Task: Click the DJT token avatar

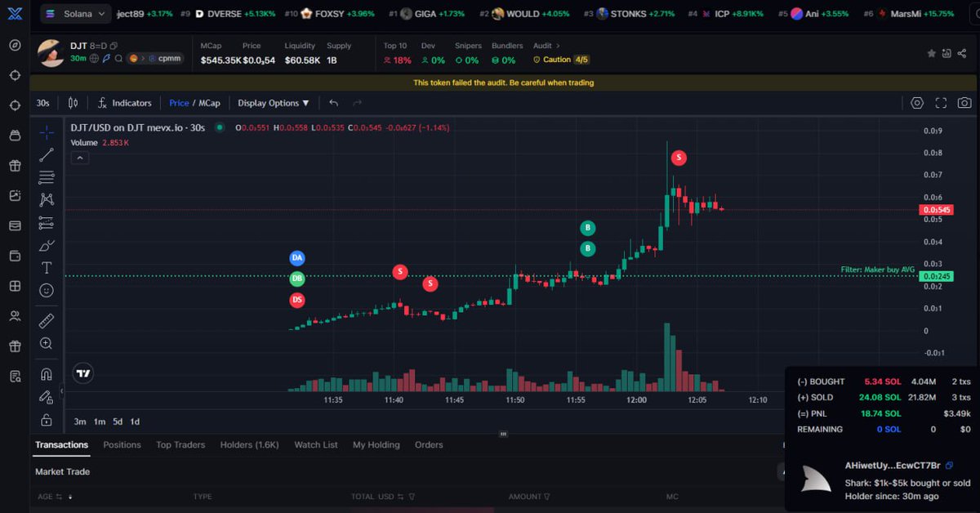Action: point(51,52)
